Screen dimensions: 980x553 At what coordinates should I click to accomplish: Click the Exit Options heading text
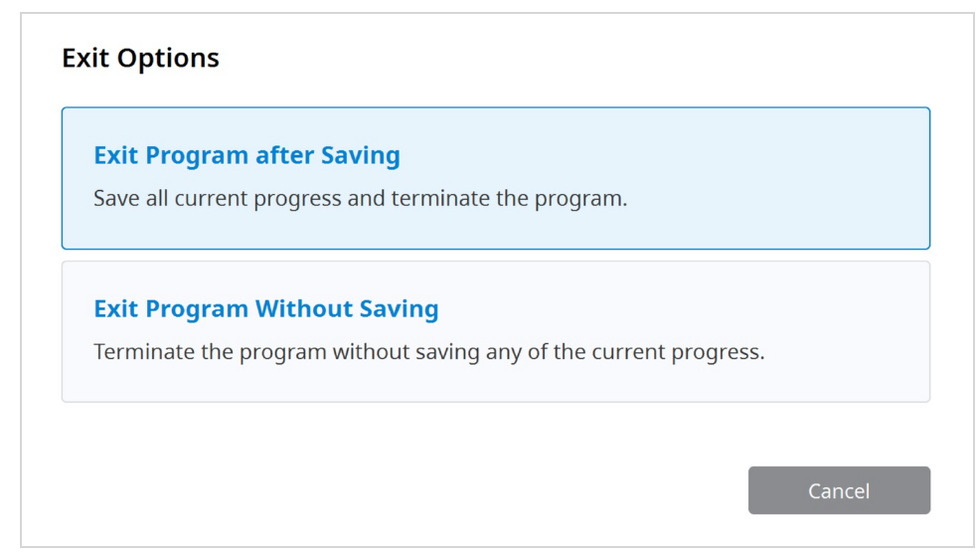140,58
